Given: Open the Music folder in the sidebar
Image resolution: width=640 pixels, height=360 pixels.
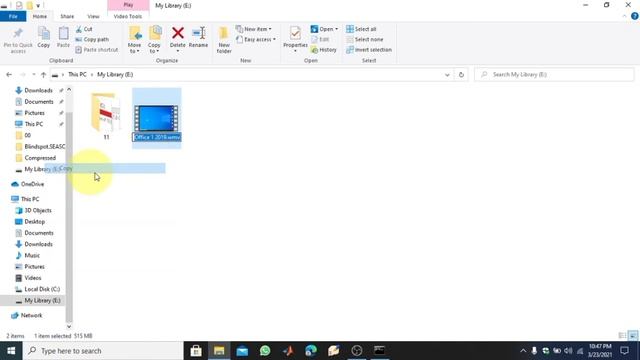Looking at the screenshot, I should tap(31, 256).
